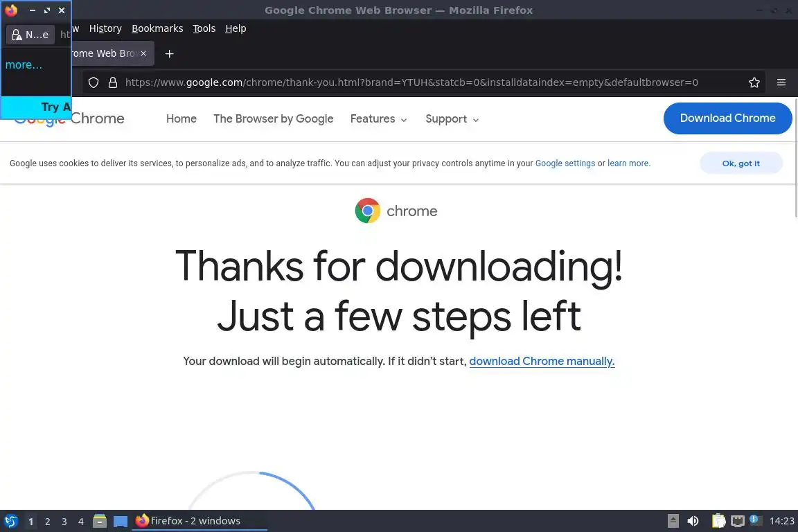Click the 14:23 clock
Screen dimensions: 798x532
781,521
